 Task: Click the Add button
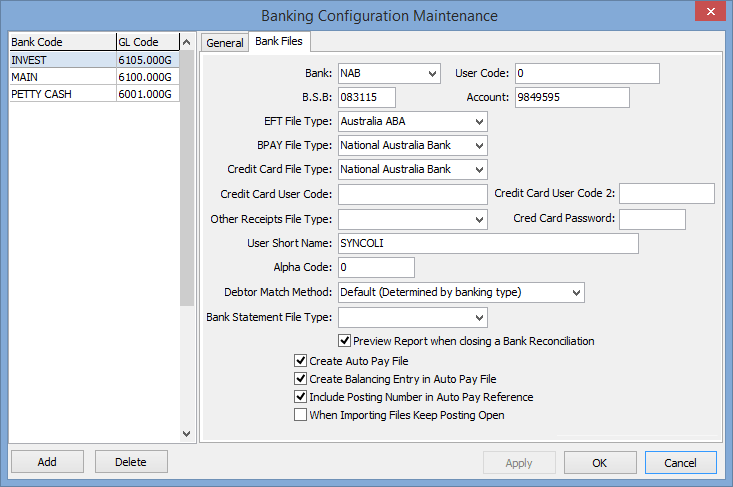click(47, 462)
